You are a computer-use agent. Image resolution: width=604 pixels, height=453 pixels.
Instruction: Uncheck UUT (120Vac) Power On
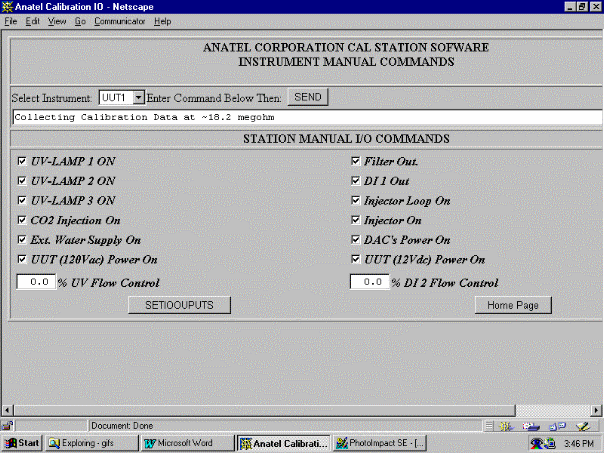point(22,259)
